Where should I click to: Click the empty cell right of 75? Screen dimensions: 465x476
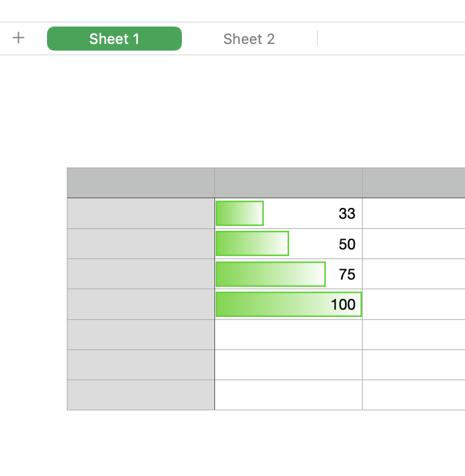pos(413,274)
